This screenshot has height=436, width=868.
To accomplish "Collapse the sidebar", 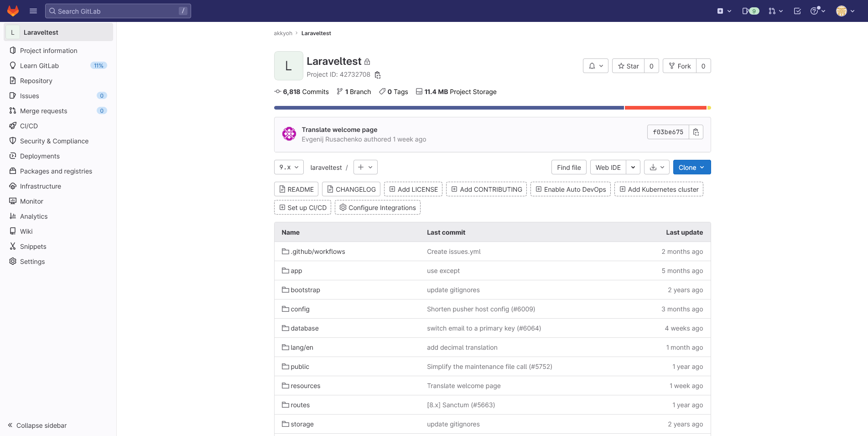I will click(37, 425).
